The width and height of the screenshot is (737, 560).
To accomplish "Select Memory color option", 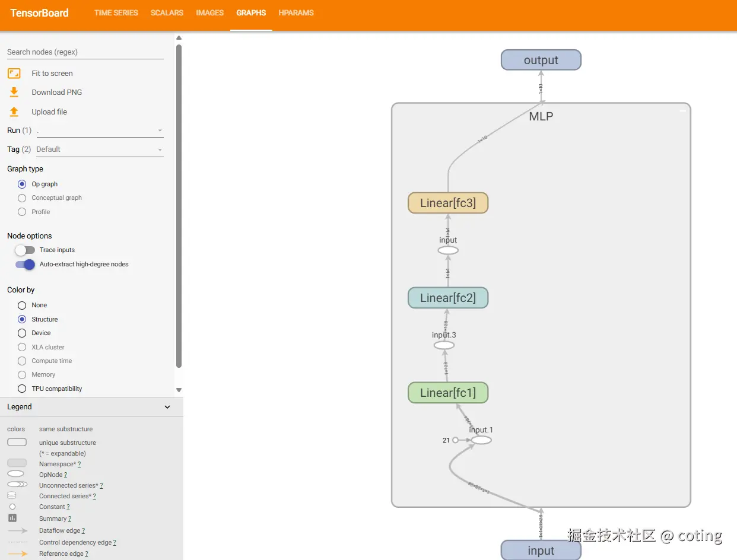I will (22, 374).
